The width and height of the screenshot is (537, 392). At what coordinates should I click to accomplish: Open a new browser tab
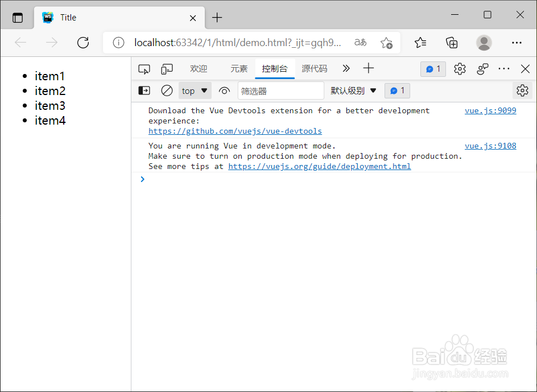[x=217, y=18]
